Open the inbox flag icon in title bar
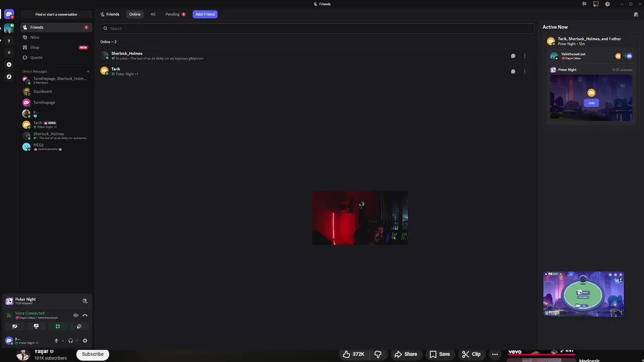Viewport: 644px width, 362px height. tap(584, 4)
